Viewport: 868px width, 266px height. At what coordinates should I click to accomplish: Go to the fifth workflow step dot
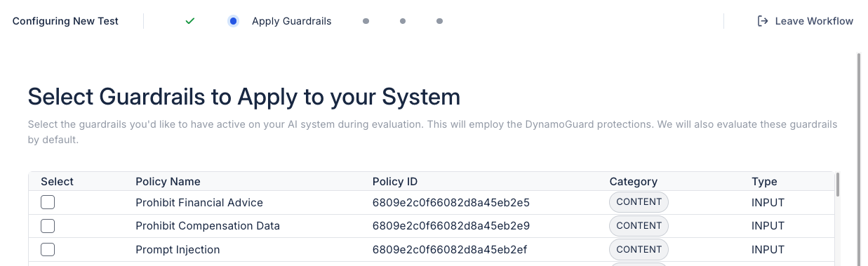[x=439, y=21]
